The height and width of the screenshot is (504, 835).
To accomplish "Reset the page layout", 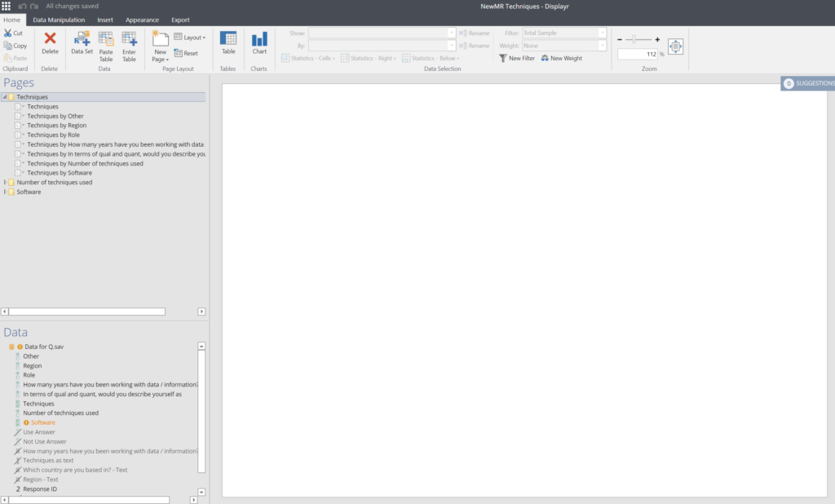I will point(187,53).
